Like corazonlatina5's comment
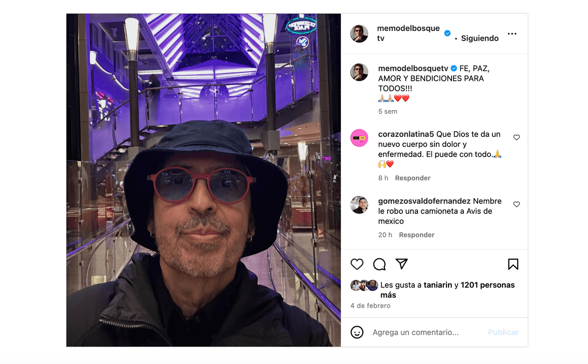This screenshot has height=364, width=588. [x=516, y=137]
